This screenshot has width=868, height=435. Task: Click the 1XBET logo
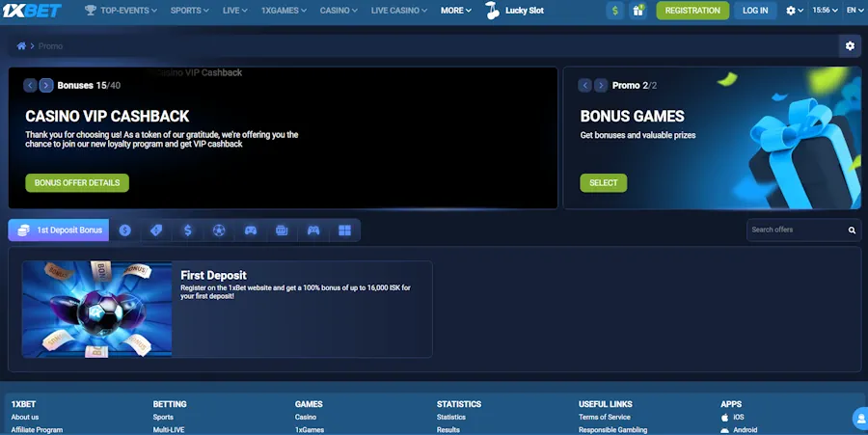coord(32,11)
